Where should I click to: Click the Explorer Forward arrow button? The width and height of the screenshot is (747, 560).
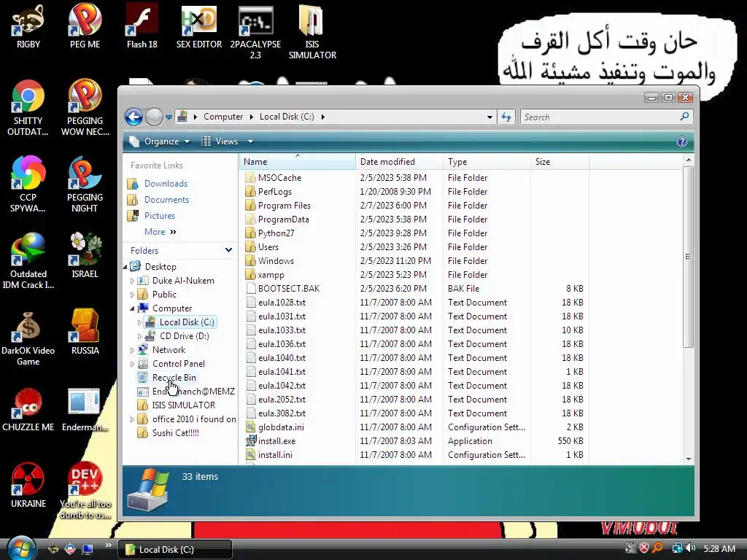[154, 117]
